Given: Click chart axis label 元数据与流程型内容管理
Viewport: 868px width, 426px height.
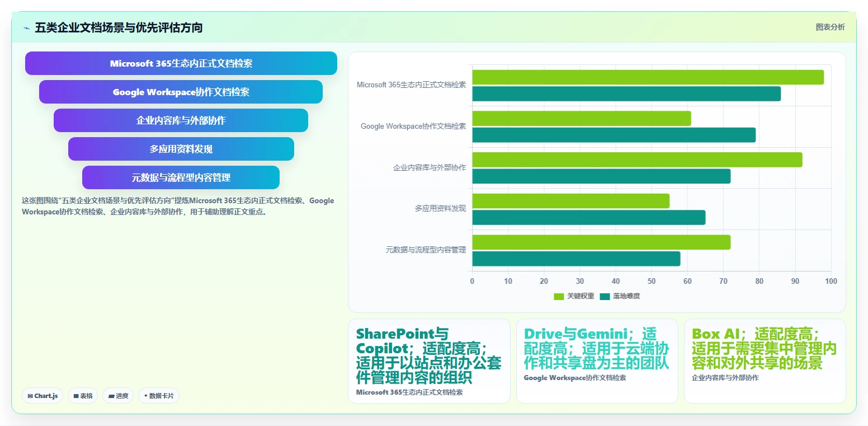Looking at the screenshot, I should (x=426, y=250).
